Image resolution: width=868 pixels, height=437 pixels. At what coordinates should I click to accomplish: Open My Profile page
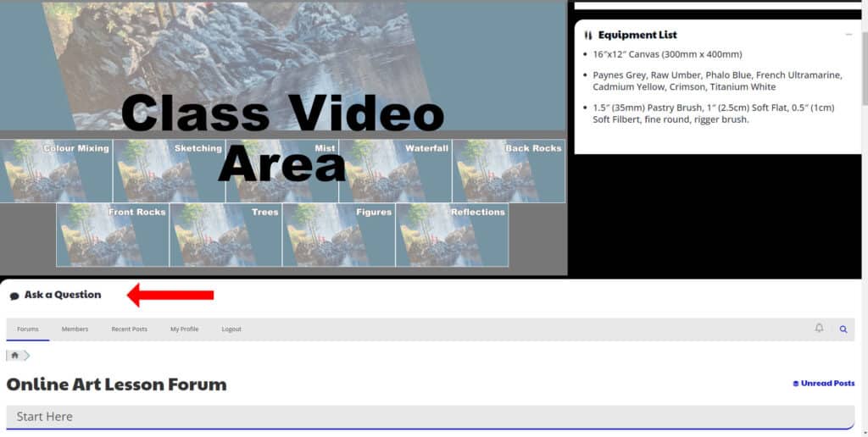[x=184, y=329]
